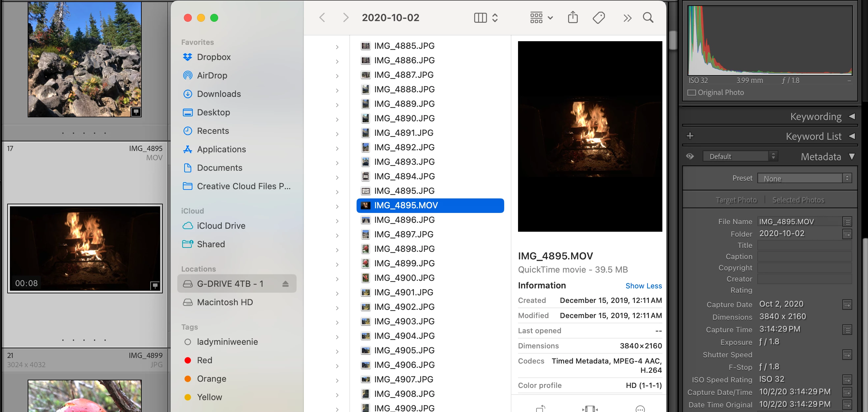Click the plus icon beside Keyword List

point(690,136)
